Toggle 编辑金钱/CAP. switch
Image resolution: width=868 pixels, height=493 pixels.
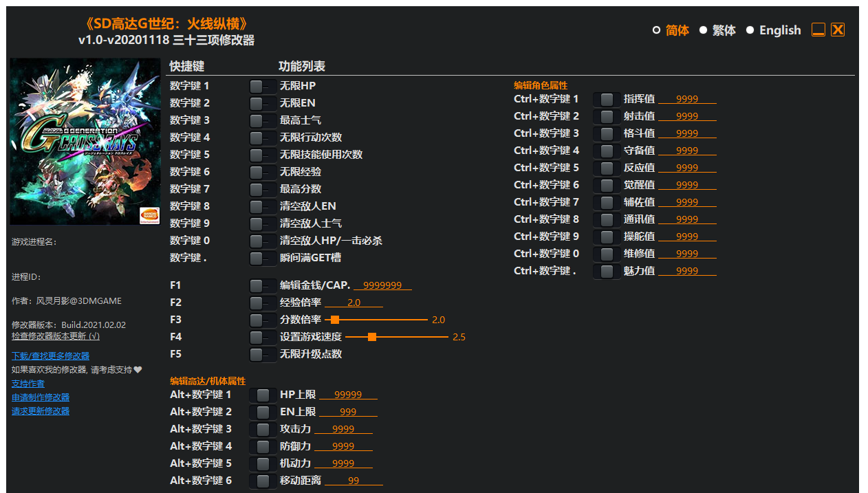pos(263,285)
